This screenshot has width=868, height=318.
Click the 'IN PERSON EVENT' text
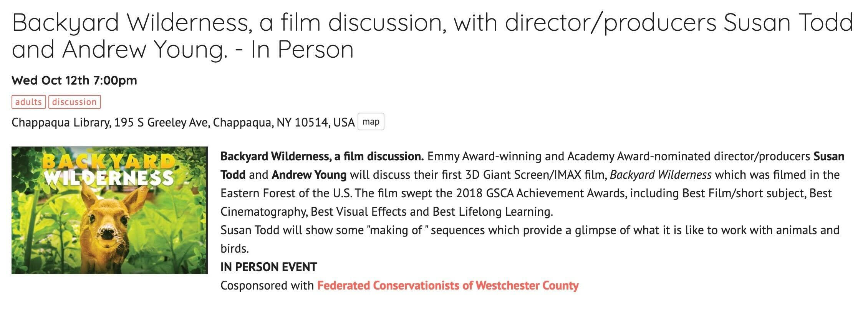point(269,267)
